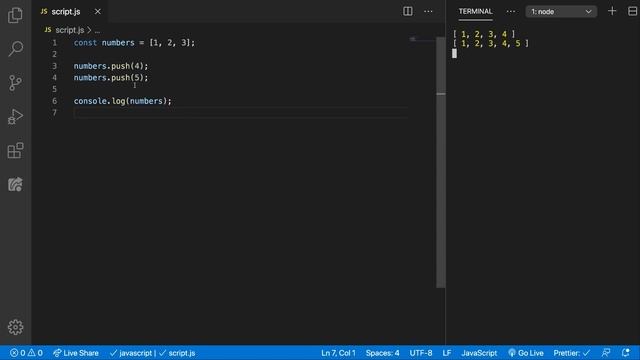Place cursor on empty line 7
The height and width of the screenshot is (360, 640).
pos(241,113)
